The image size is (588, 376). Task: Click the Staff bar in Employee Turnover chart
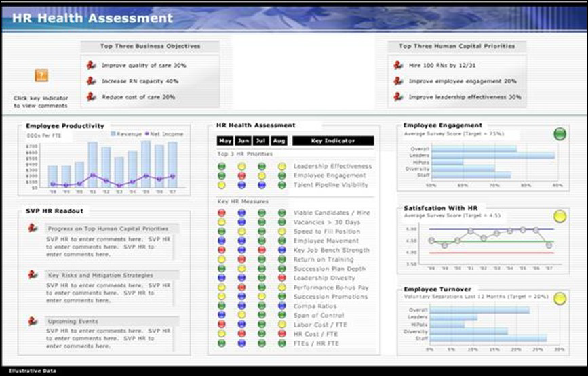point(488,339)
